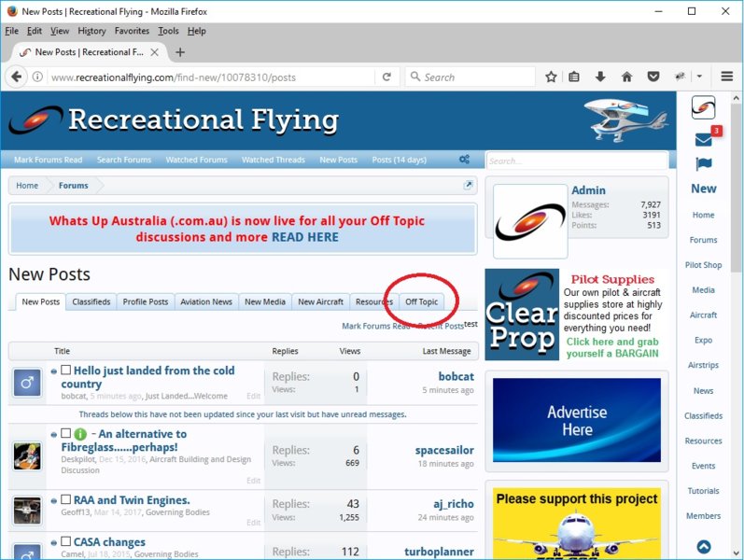The height and width of the screenshot is (560, 744).
Task: Open inbox envelope icon with 3 badge
Action: [x=704, y=139]
